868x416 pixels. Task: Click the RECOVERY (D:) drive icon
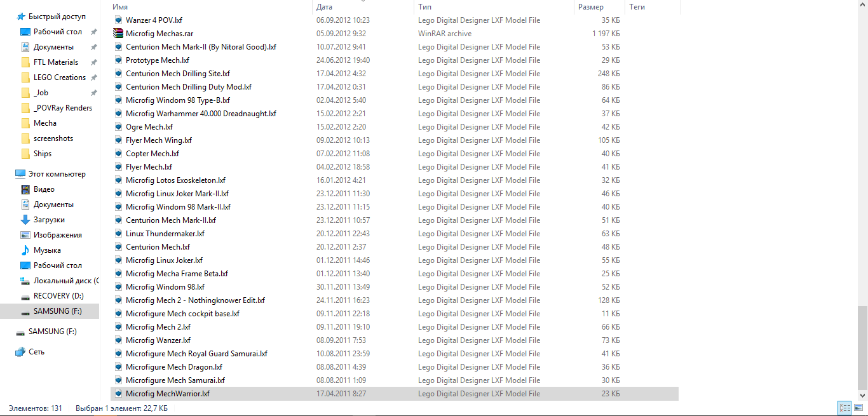(25, 297)
